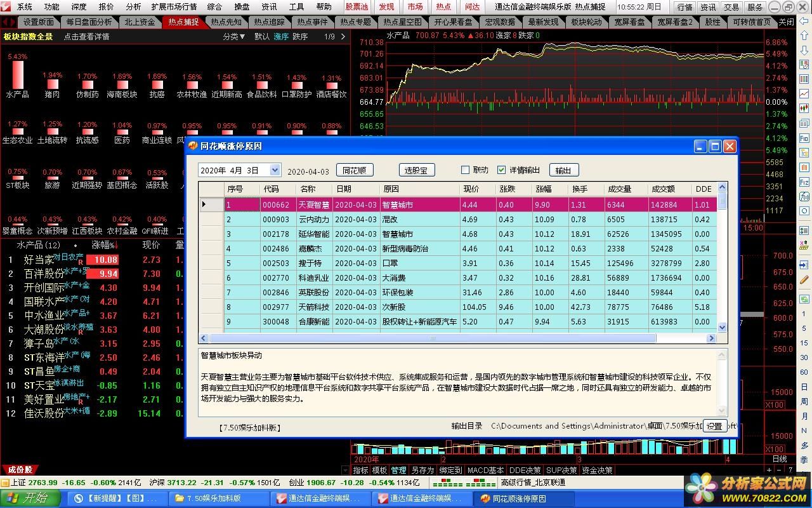
Task: Click the horizontal scroll right arrow in dialog table
Action: click(x=711, y=338)
